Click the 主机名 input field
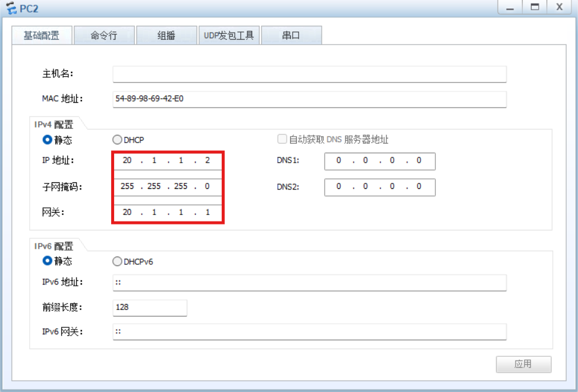The height and width of the screenshot is (392, 578). (x=310, y=74)
